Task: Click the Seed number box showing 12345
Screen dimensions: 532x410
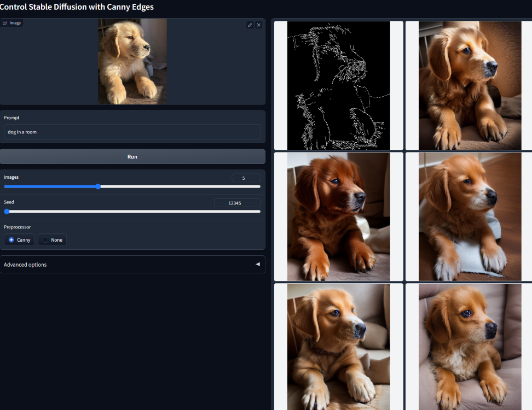Action: (x=237, y=203)
